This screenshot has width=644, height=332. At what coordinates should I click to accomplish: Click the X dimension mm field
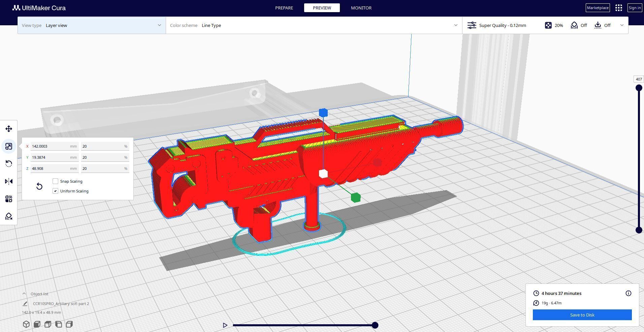55,146
